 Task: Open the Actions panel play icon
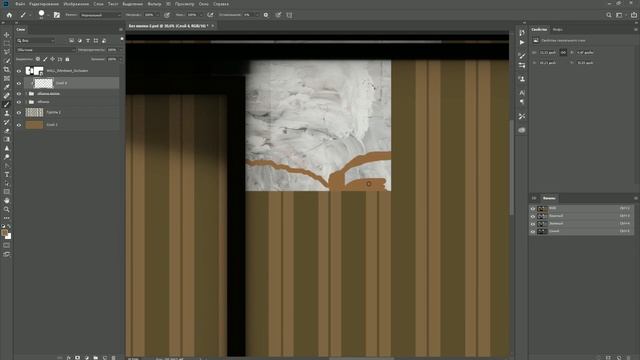522,42
